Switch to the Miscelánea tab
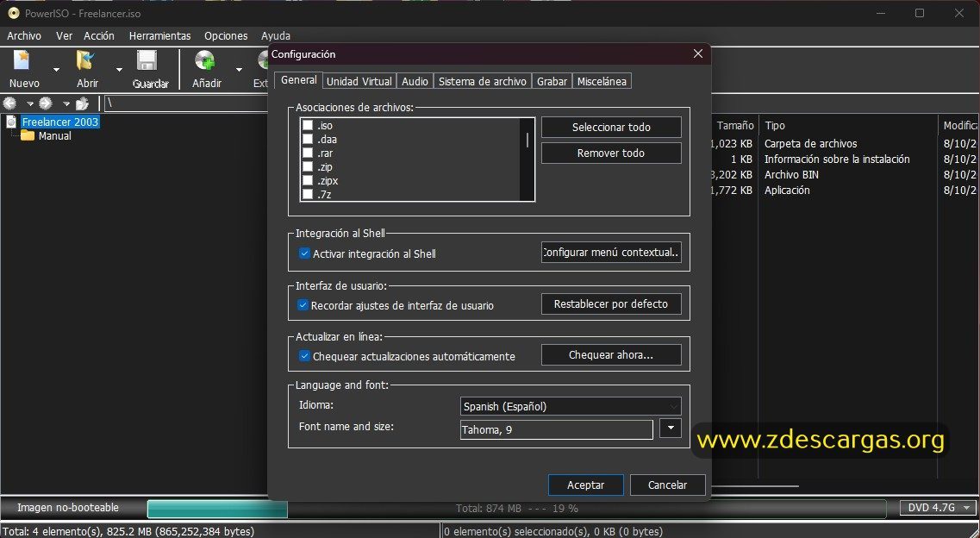980x538 pixels. click(602, 81)
